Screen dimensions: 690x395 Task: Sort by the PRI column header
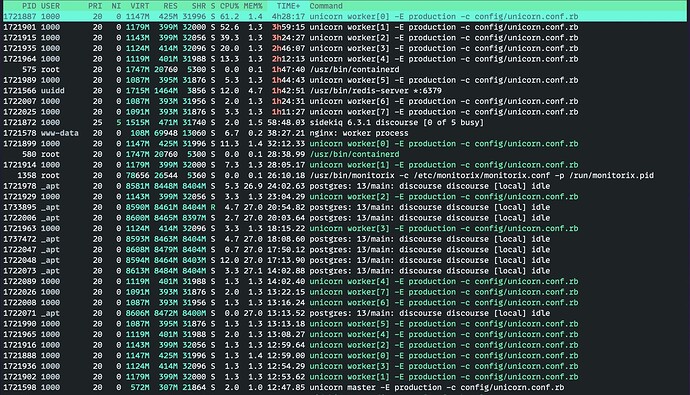pos(95,6)
